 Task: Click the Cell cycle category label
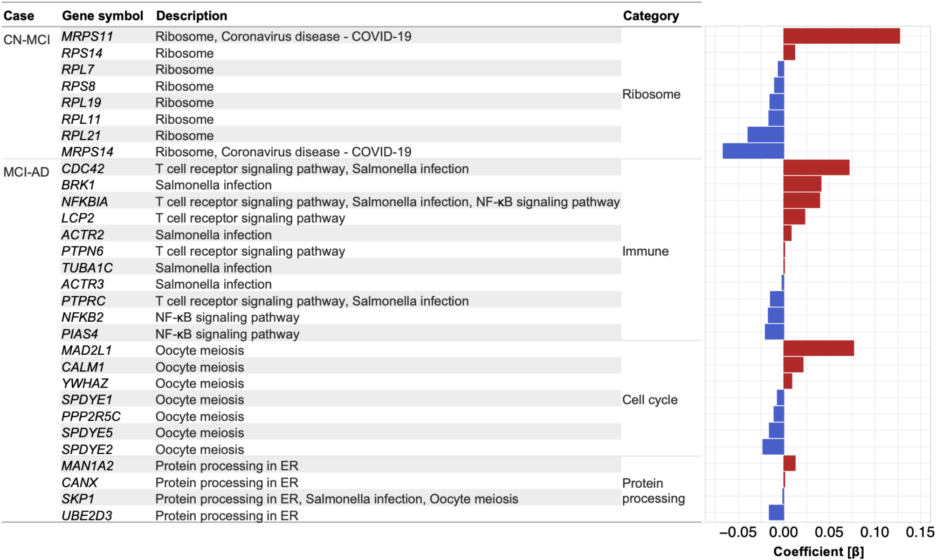(x=650, y=400)
